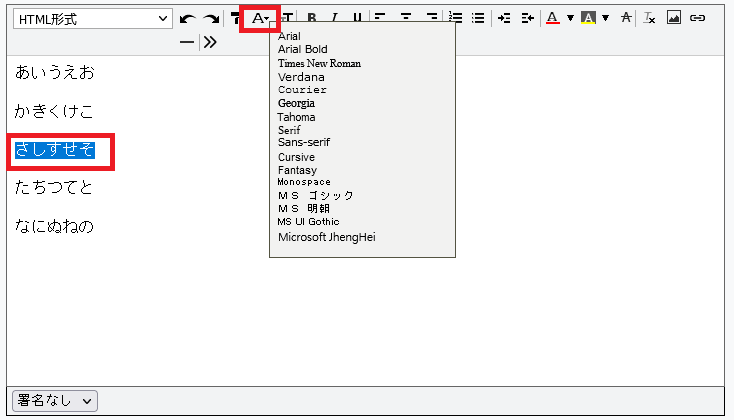Click the selected text さしすせそ

pos(55,150)
